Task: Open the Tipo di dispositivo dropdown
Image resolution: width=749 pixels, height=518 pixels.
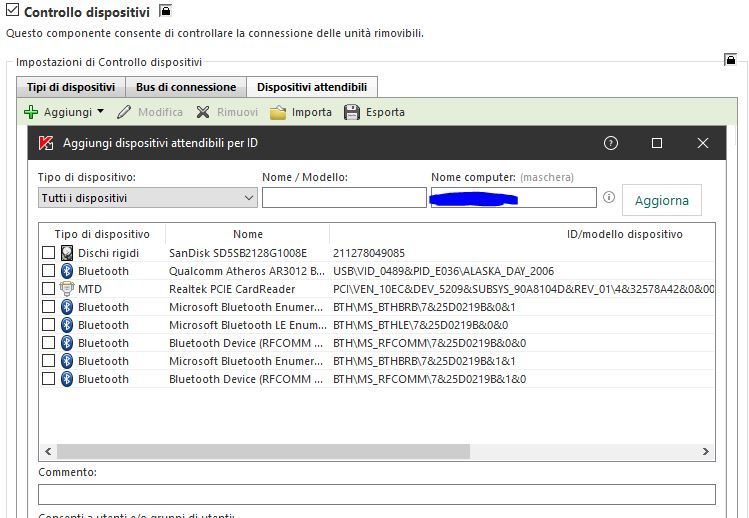Action: tap(148, 198)
